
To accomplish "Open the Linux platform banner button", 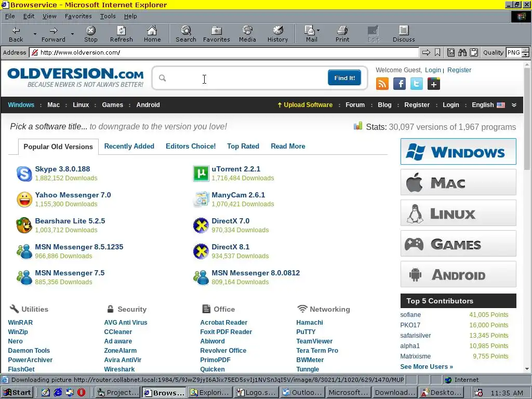I will [x=458, y=212].
